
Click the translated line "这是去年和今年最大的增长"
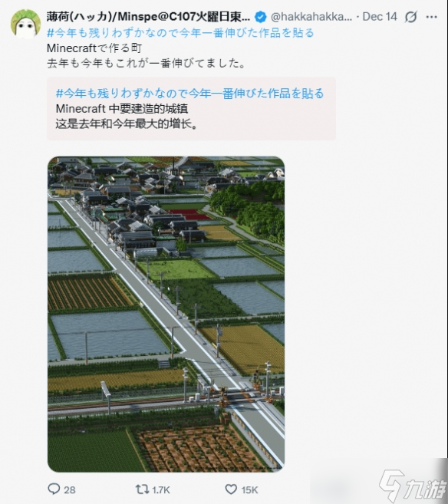pyautogui.click(x=127, y=124)
